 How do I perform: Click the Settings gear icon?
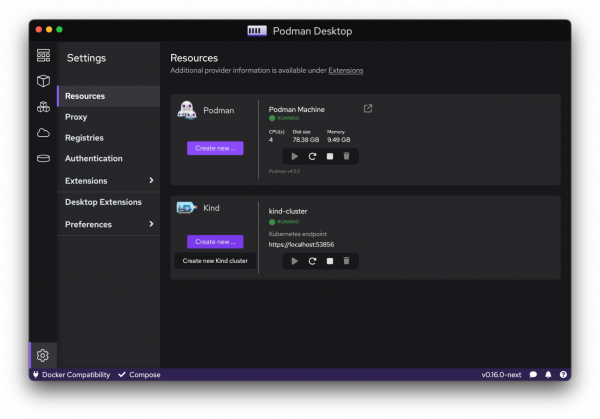[x=43, y=355]
